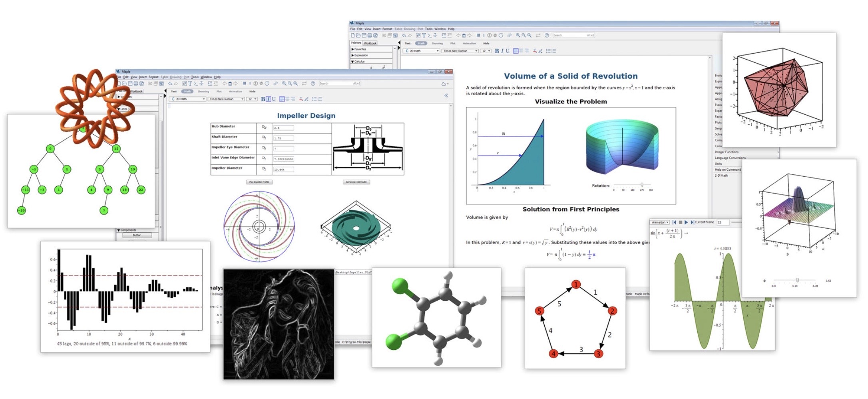Click the Hub Diameter value field
This screenshot has height=399, width=868.
283,128
